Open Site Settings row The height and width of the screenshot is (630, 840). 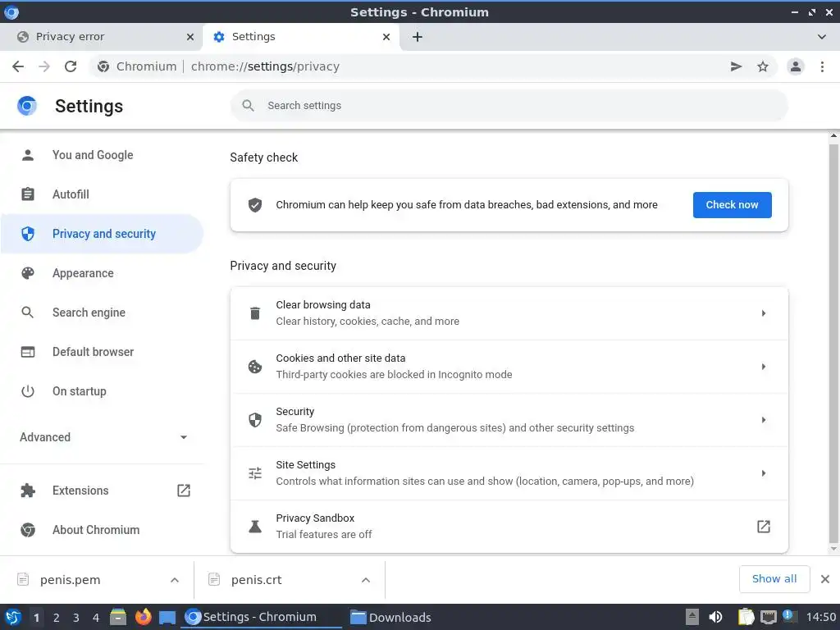509,473
